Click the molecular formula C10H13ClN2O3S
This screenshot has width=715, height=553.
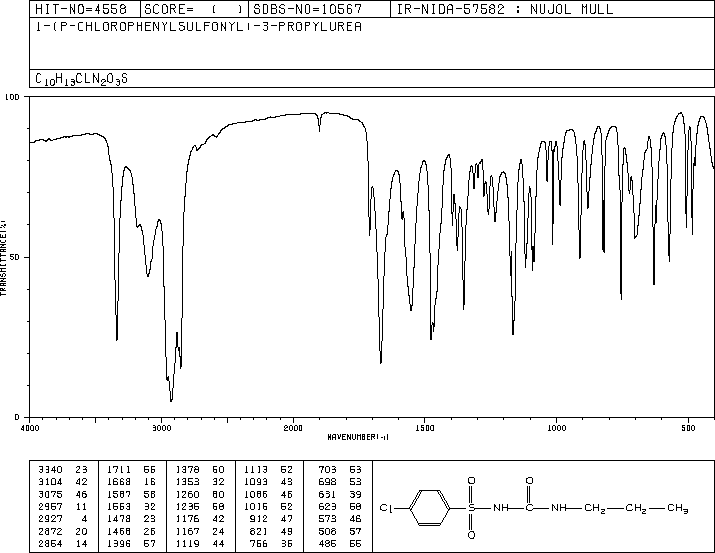(x=82, y=79)
